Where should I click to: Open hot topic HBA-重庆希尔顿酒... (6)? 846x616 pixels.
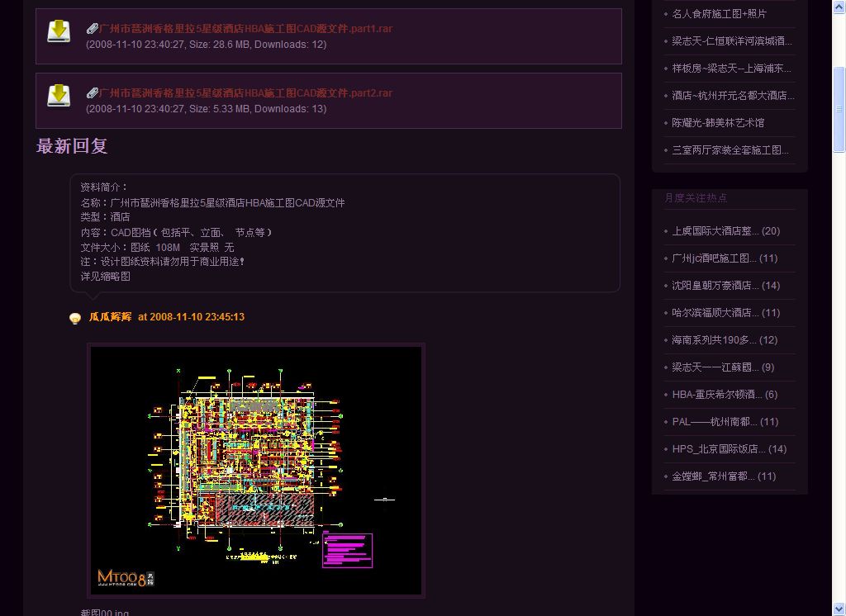point(725,395)
